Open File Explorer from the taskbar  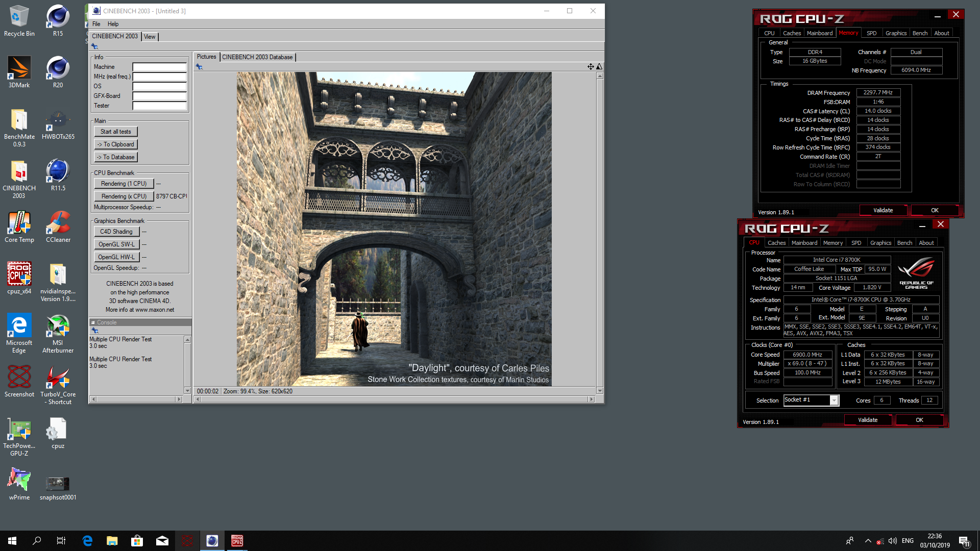pyautogui.click(x=112, y=541)
